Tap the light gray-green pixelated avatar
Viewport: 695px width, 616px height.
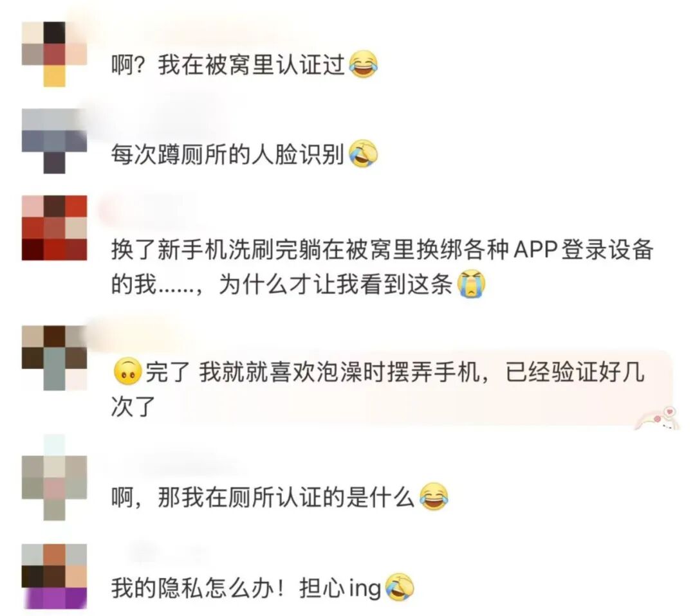coord(54,477)
